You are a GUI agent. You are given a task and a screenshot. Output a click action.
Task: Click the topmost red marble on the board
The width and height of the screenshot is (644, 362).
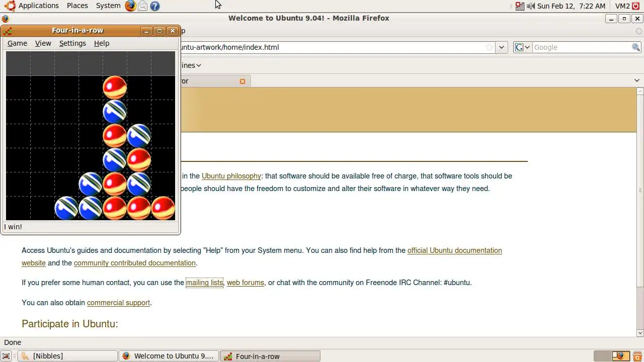(115, 87)
